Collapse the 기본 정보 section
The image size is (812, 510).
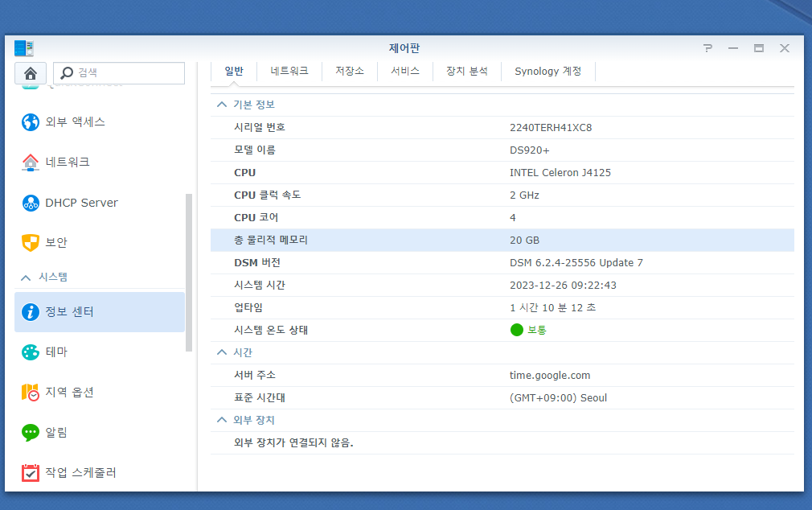(222, 105)
